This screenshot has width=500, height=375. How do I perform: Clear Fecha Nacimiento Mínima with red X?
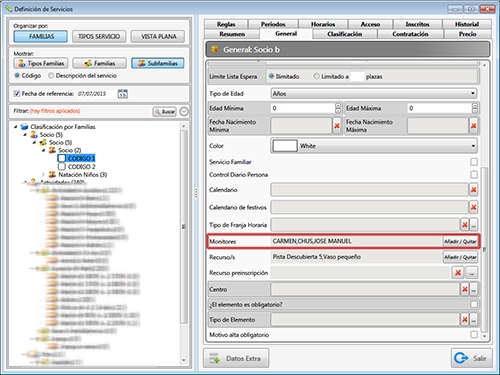click(x=337, y=126)
